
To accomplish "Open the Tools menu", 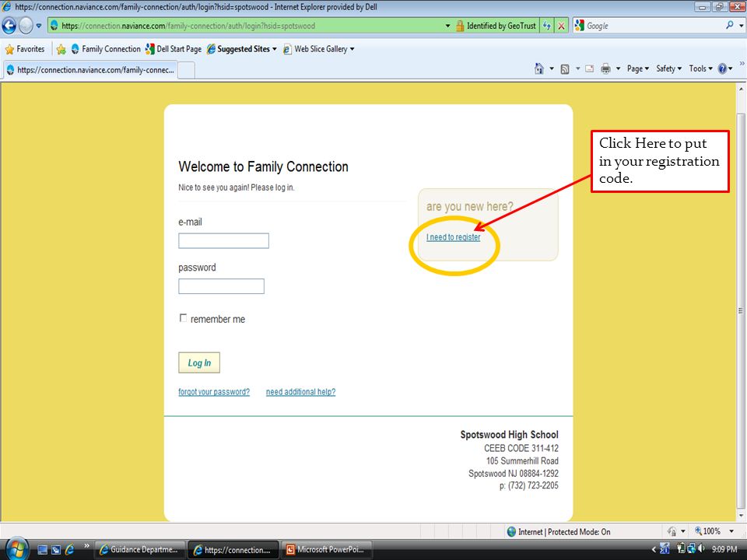I will (x=701, y=68).
